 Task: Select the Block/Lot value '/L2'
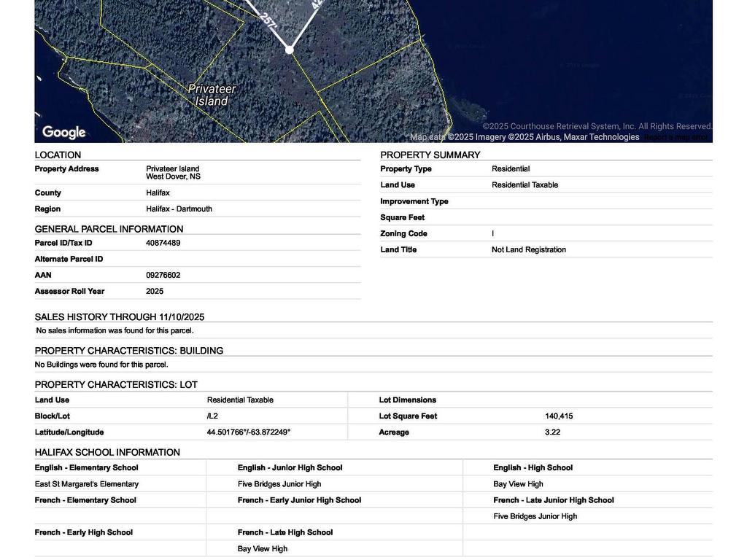click(x=212, y=416)
